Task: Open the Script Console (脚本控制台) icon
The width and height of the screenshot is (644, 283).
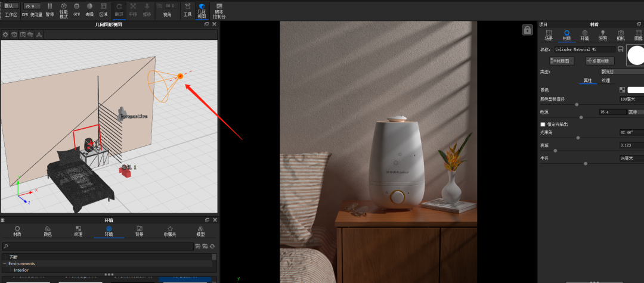Action: click(x=219, y=9)
